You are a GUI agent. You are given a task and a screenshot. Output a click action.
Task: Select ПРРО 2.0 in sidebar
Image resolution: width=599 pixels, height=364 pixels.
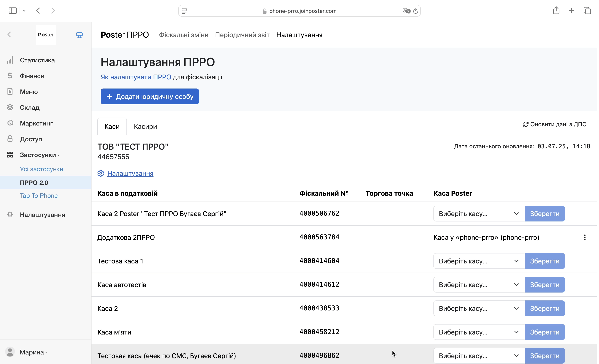point(46,182)
